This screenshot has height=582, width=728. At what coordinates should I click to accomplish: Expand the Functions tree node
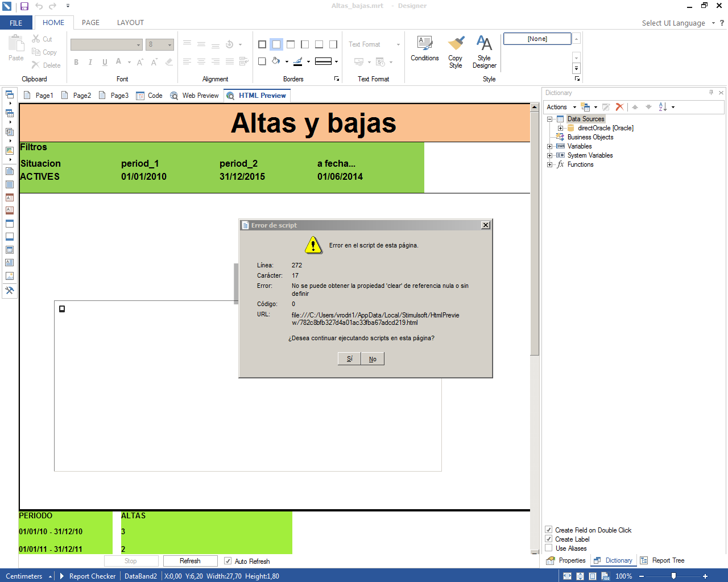pyautogui.click(x=550, y=164)
